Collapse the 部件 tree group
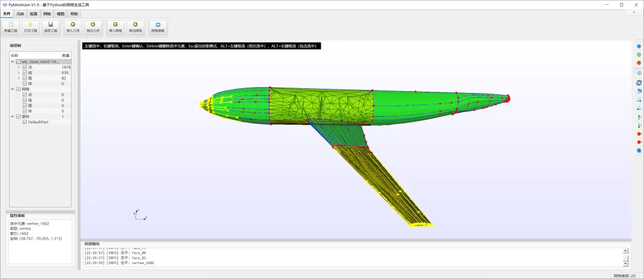644x279 pixels. tap(13, 117)
